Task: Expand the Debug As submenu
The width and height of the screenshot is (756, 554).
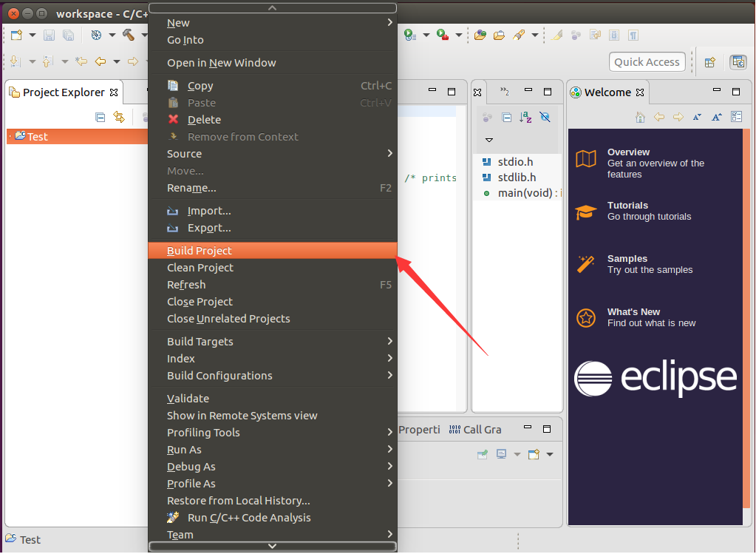Action: (x=273, y=467)
